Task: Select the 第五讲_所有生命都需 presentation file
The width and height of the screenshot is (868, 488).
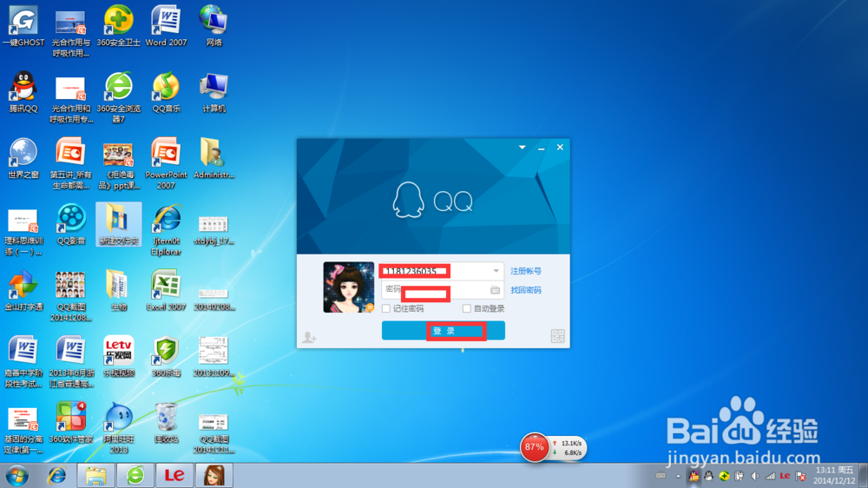Action: (71, 163)
